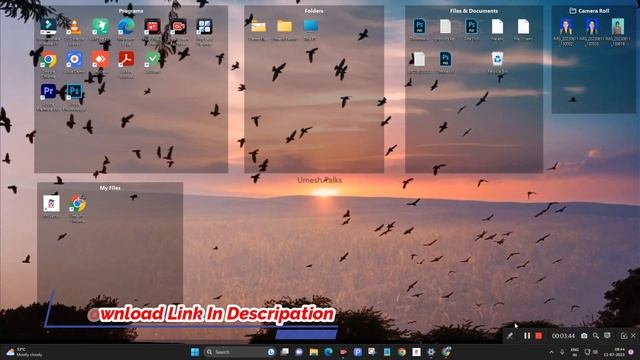Screen dimensions: 640x360
Task: Open the third PSD file in top row
Action: (x=471, y=27)
